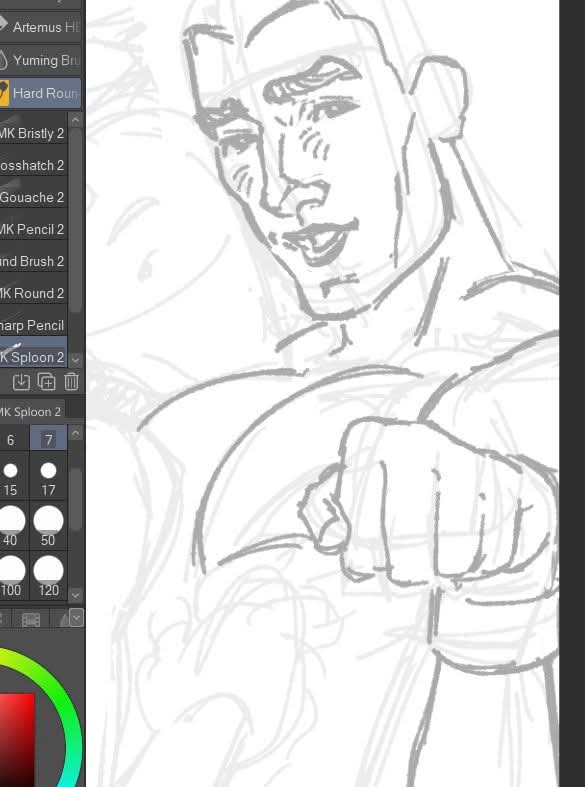Set brush size to 6

click(x=10, y=440)
